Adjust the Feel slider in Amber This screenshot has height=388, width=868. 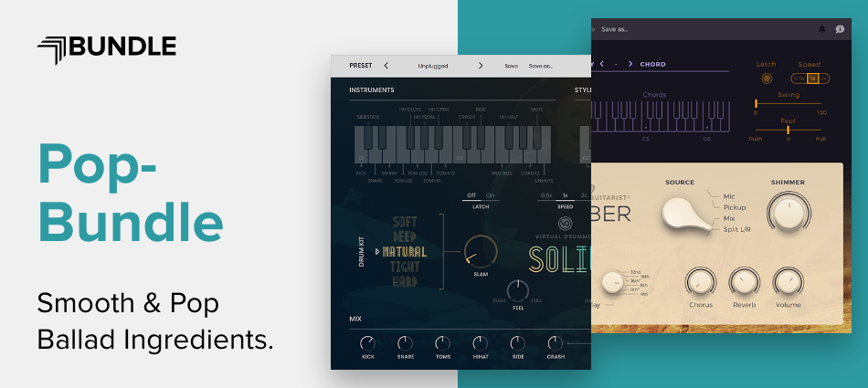[x=788, y=130]
